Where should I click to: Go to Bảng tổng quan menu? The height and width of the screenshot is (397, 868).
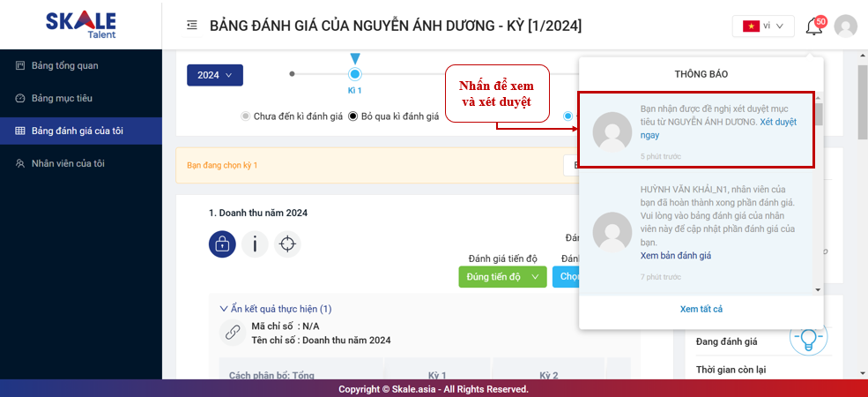pyautogui.click(x=64, y=65)
